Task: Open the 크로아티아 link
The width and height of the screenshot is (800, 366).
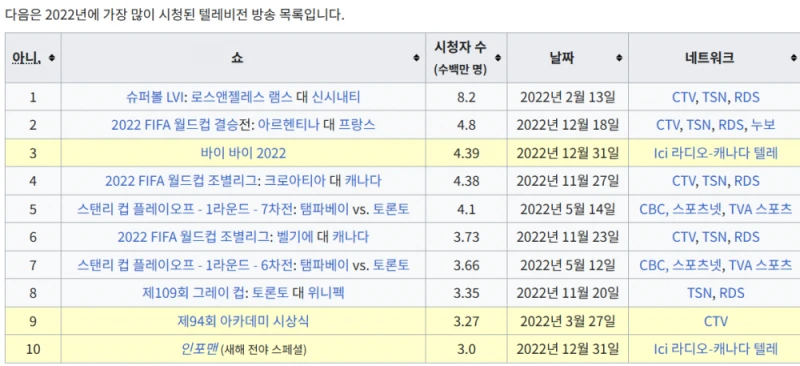Action: 294,181
